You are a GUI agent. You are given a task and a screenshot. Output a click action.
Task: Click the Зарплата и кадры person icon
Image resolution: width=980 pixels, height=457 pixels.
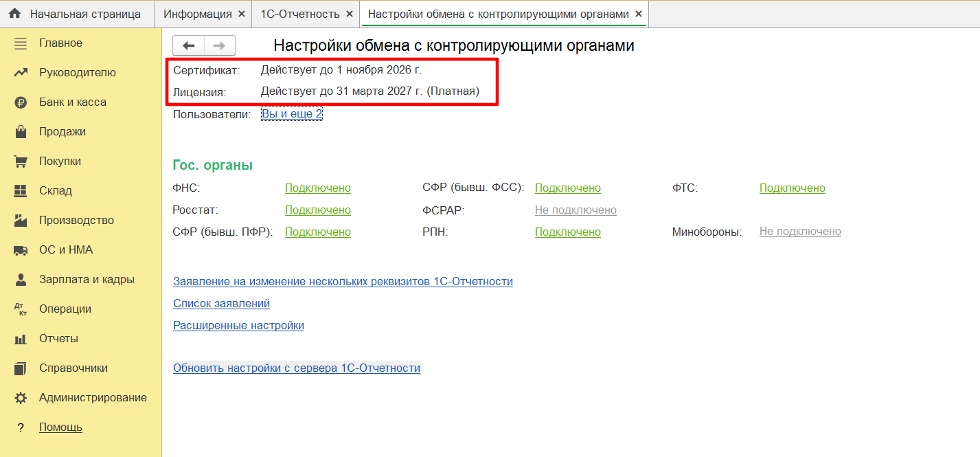tap(21, 280)
